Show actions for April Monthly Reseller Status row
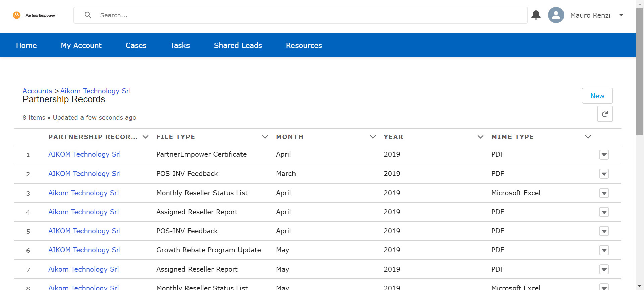The height and width of the screenshot is (290, 644). [604, 193]
